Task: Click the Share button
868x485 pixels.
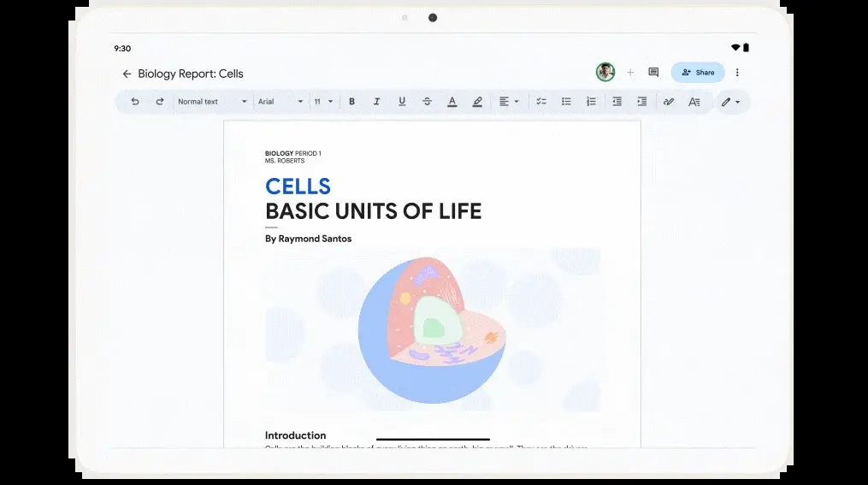Action: coord(698,73)
